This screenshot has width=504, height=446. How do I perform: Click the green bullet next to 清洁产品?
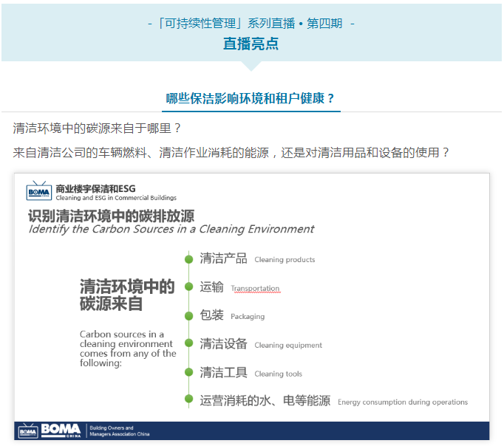coord(188,258)
